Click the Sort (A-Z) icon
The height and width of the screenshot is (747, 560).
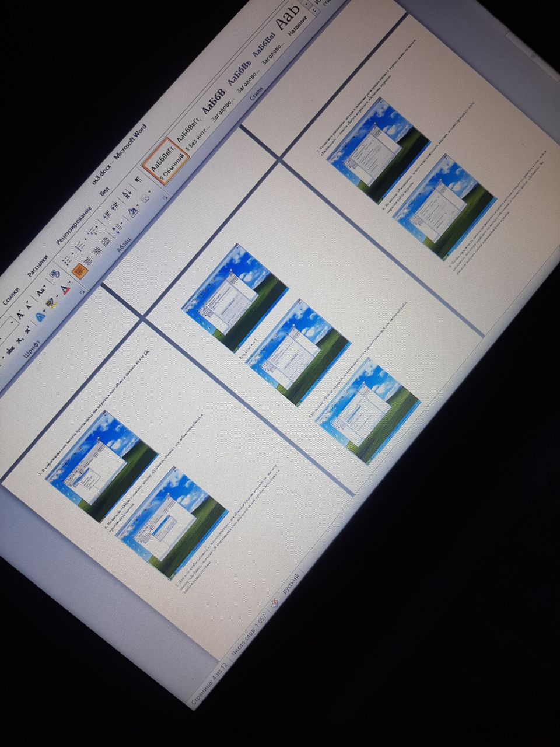(127, 194)
